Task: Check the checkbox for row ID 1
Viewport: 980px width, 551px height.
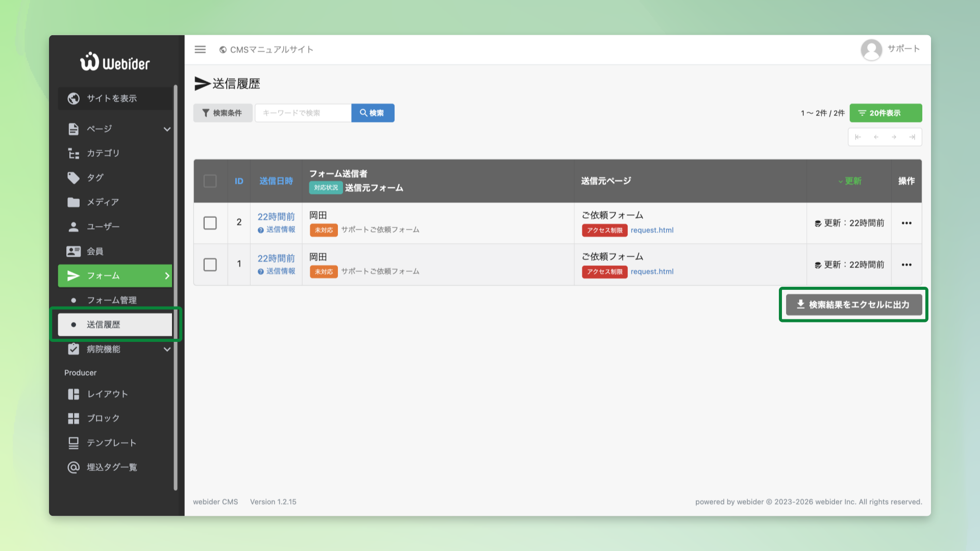Action: 210,265
